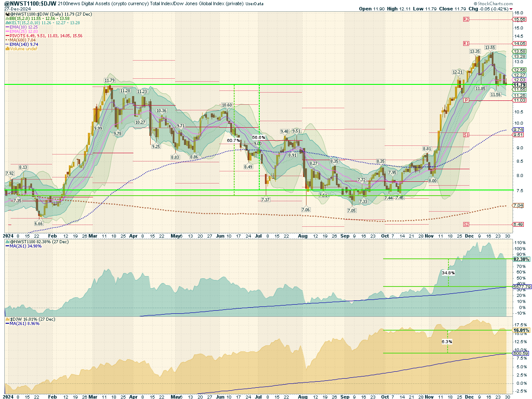Click the area icon beside @NWST1100 82.38% legend
The width and height of the screenshot is (532, 399).
click(6, 241)
